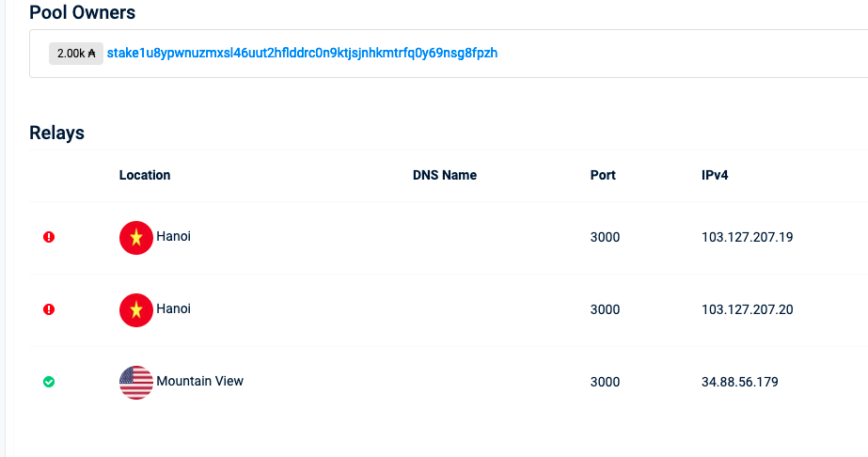Click the red error icon for 103.127.207.19
Image resolution: width=868 pixels, height=457 pixels.
(x=49, y=237)
